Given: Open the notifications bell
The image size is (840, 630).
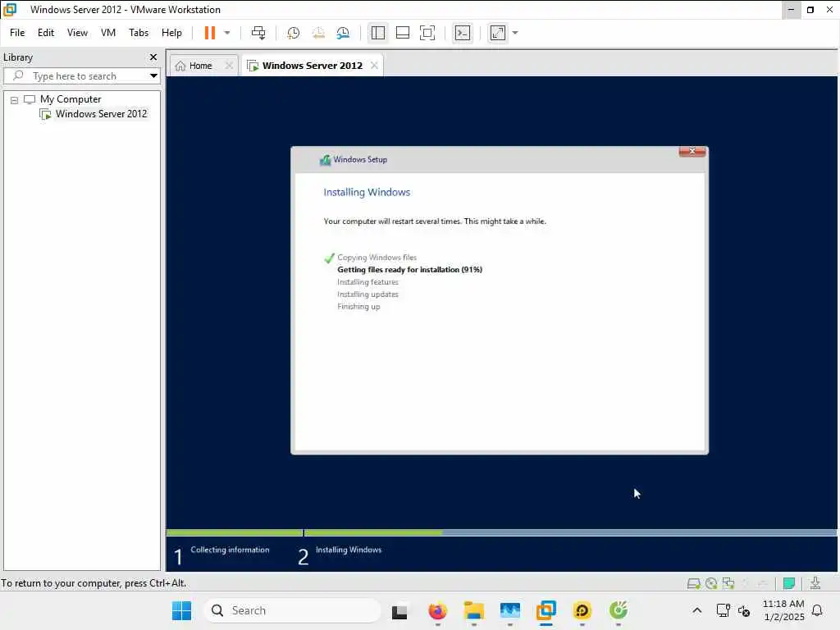Looking at the screenshot, I should [818, 610].
